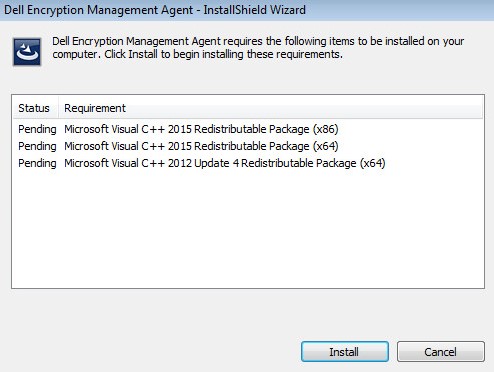Click the Requirement column header
Viewport: 494px width, 372px height.
pos(95,108)
